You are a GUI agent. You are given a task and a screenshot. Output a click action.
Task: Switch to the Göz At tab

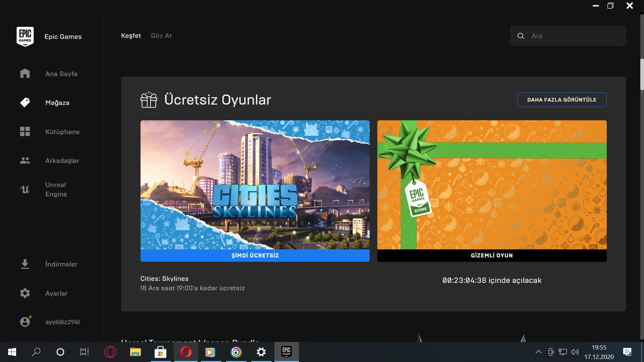click(161, 36)
